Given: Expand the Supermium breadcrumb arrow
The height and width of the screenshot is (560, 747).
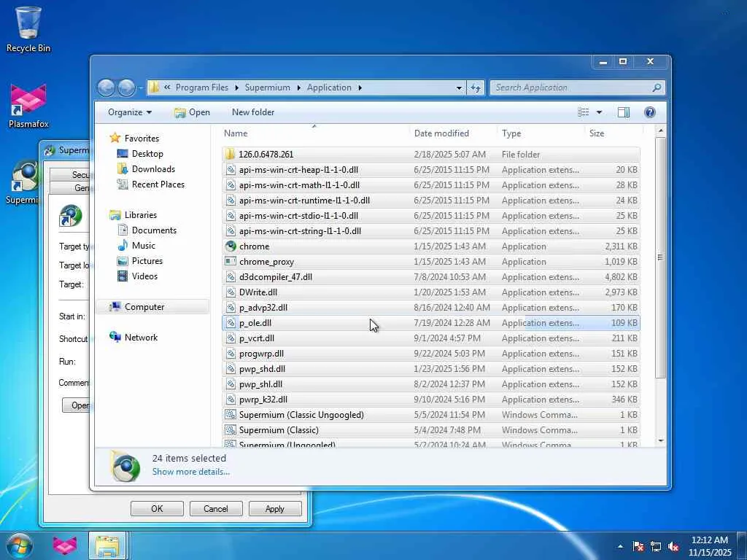Looking at the screenshot, I should click(298, 87).
